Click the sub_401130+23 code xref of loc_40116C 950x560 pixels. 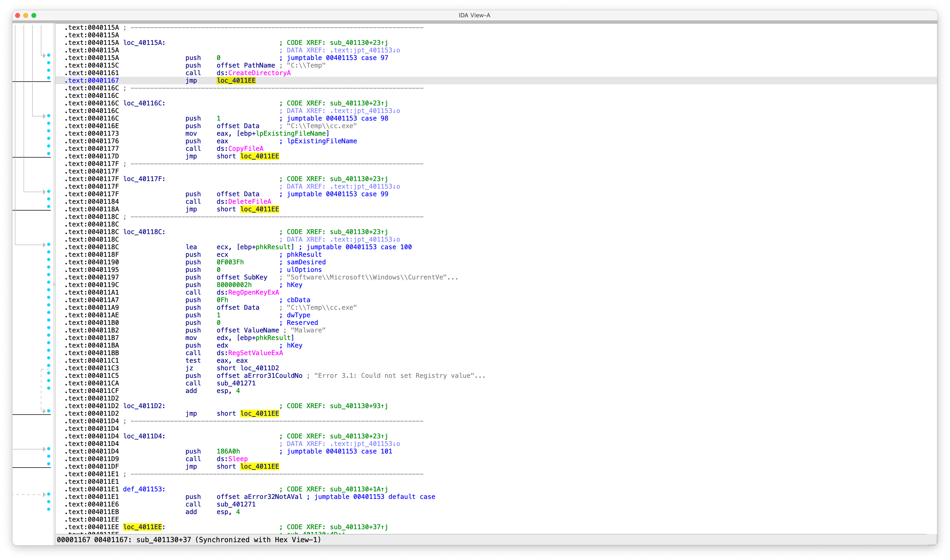point(359,103)
